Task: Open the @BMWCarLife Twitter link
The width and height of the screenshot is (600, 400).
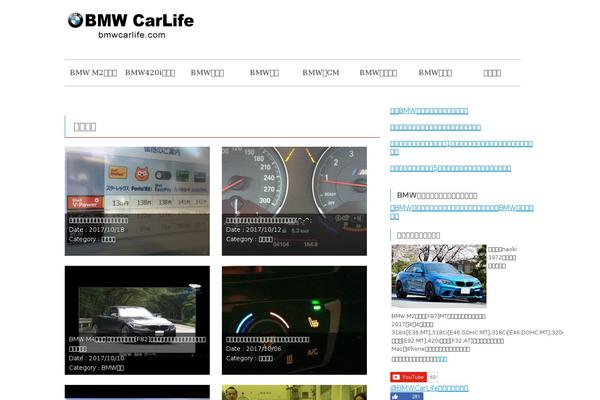Action: (x=429, y=388)
